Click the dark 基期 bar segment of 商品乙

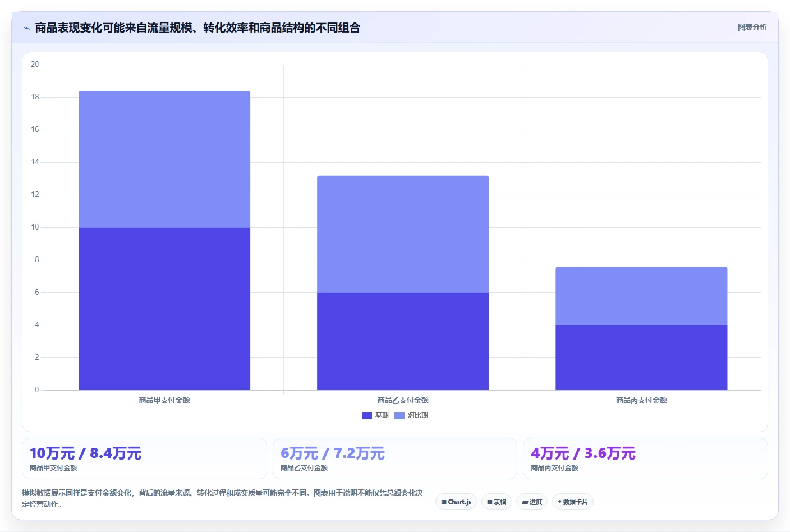click(403, 341)
